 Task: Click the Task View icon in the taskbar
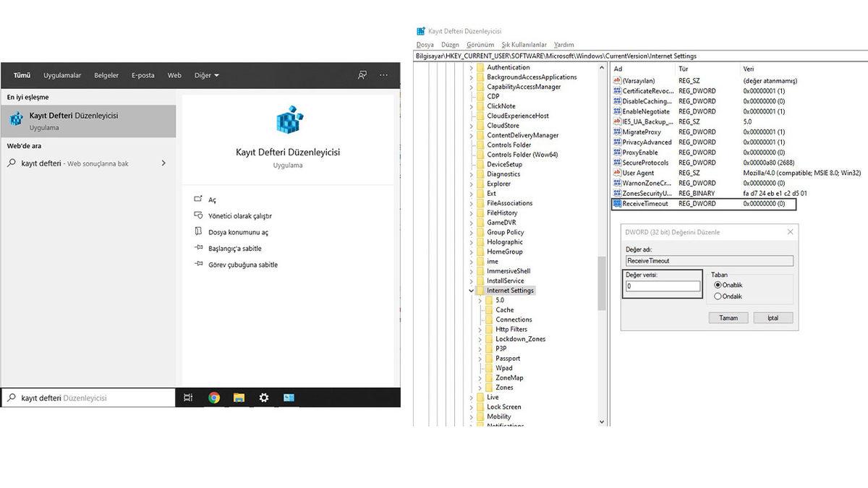click(x=188, y=398)
